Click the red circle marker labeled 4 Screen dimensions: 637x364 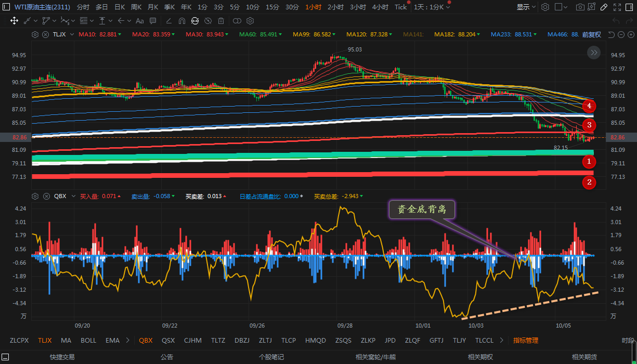pyautogui.click(x=589, y=106)
